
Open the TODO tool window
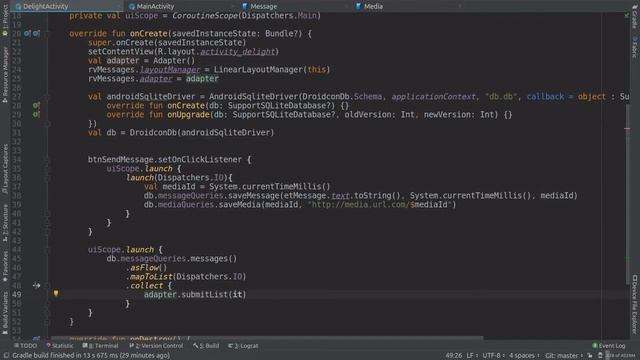(25, 346)
